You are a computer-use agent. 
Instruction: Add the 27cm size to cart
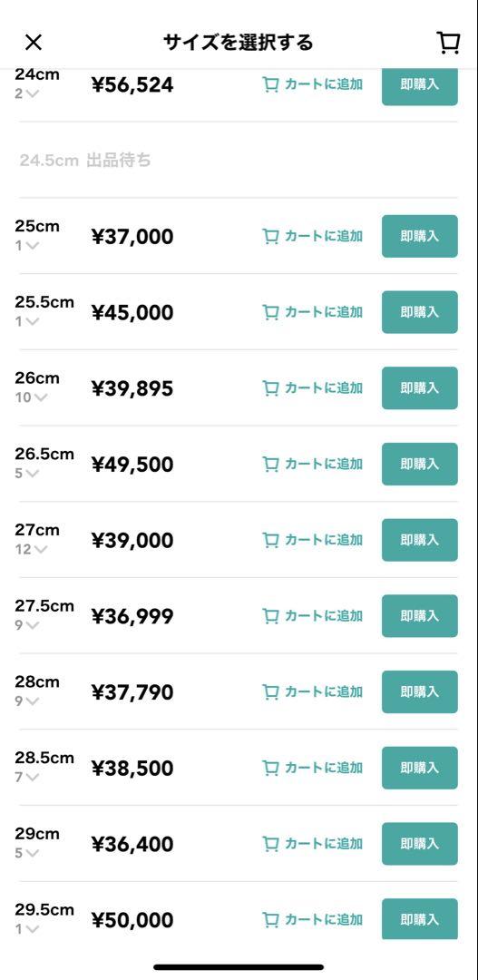click(x=312, y=539)
